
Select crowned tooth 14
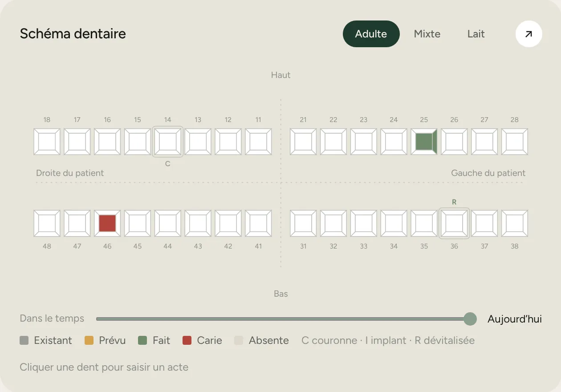point(168,142)
